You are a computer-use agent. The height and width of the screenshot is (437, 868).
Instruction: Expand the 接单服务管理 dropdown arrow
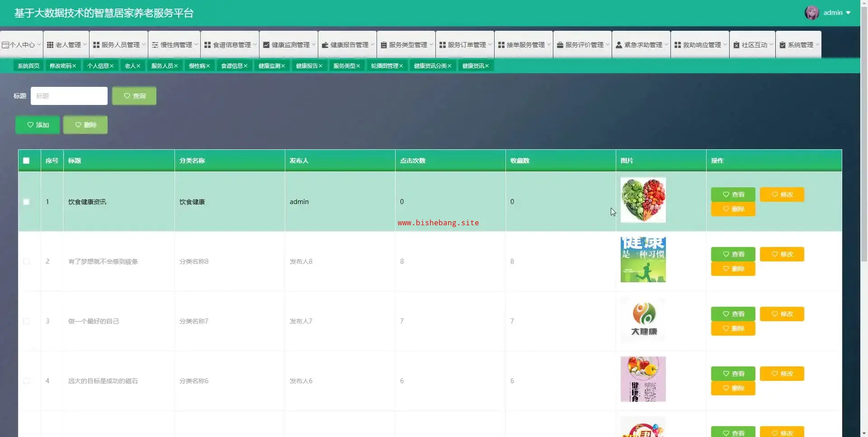[x=549, y=45]
